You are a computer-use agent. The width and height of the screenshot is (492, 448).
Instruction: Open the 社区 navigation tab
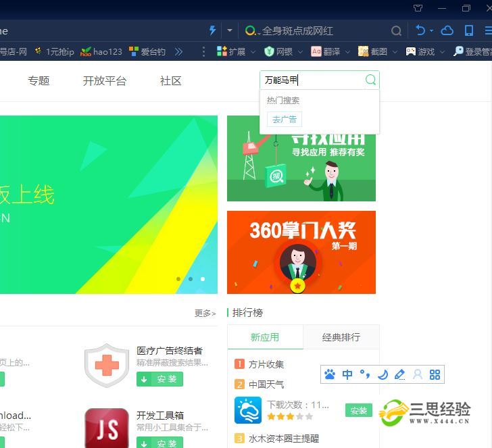pyautogui.click(x=171, y=80)
